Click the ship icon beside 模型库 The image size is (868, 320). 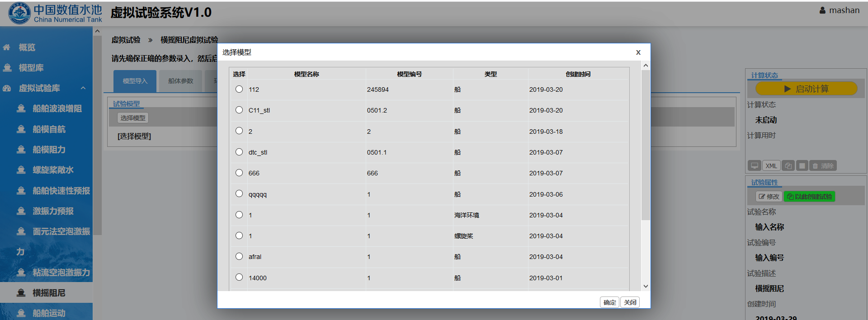tap(7, 68)
